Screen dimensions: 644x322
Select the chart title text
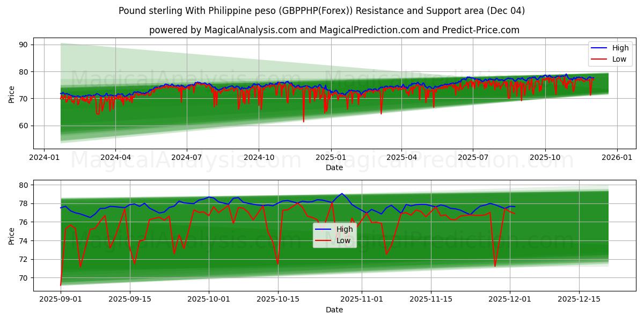click(322, 10)
